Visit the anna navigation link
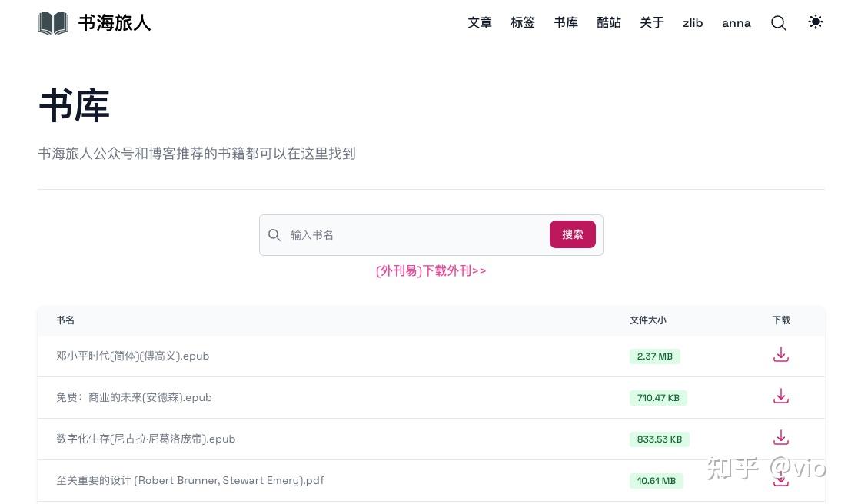 736,23
